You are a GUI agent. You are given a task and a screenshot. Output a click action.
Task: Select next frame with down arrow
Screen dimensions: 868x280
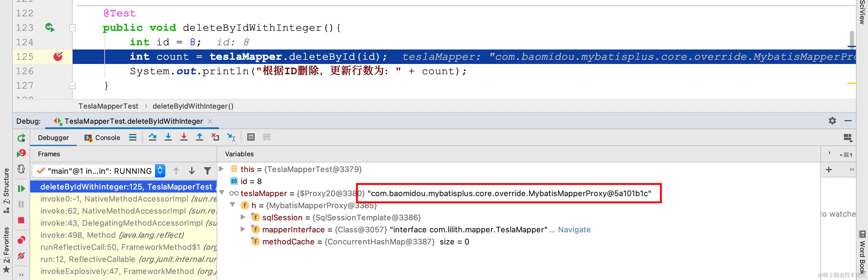coord(192,171)
